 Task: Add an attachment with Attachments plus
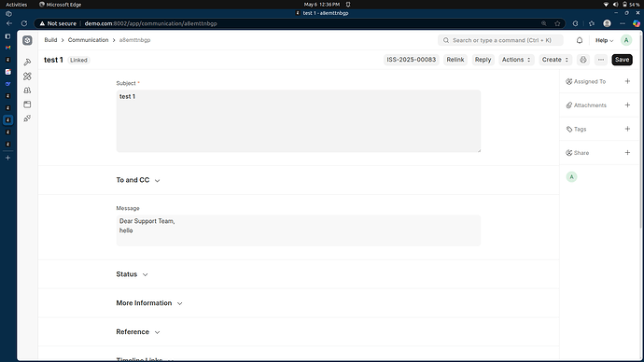pos(627,105)
